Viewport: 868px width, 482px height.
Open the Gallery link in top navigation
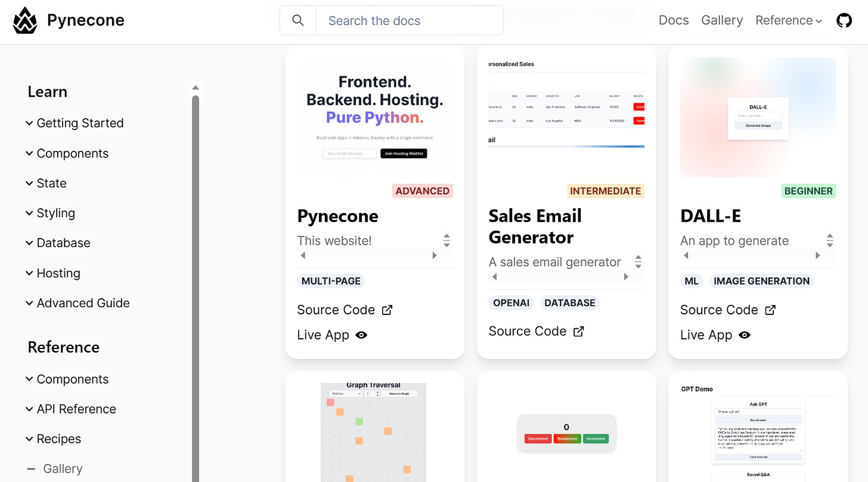pyautogui.click(x=722, y=20)
